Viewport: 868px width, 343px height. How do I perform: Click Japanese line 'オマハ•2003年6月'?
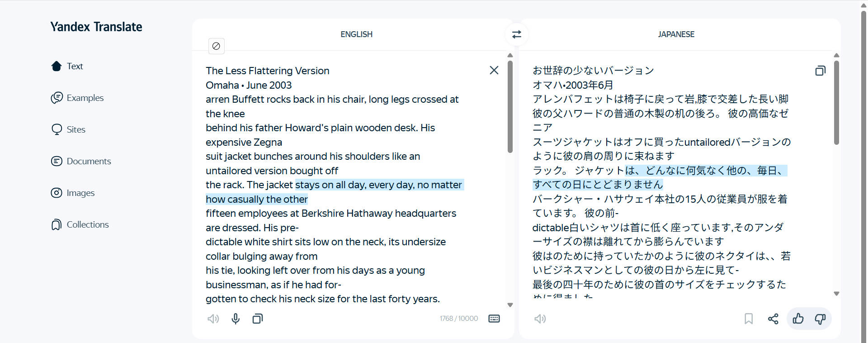[573, 85]
